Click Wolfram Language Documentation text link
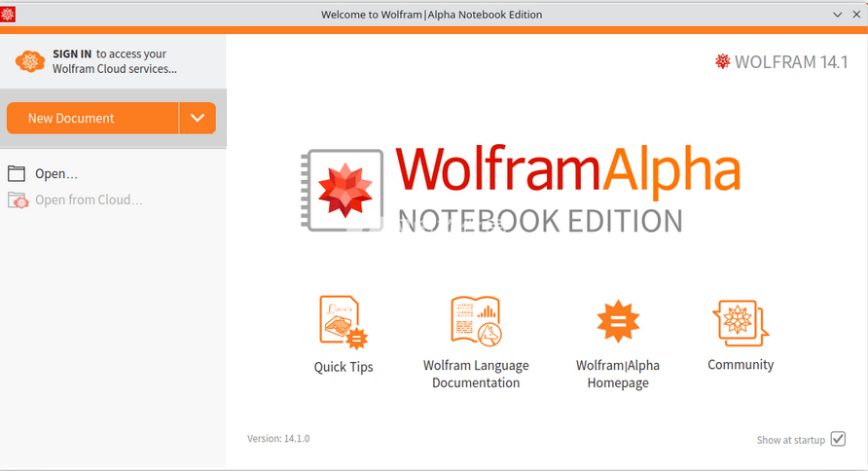This screenshot has width=868, height=471. click(x=476, y=374)
